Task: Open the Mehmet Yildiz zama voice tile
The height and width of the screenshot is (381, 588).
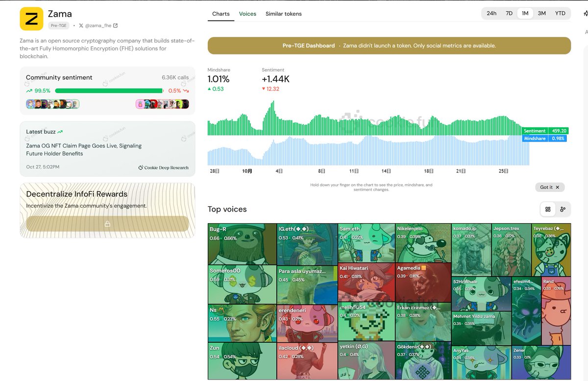Action: click(482, 329)
